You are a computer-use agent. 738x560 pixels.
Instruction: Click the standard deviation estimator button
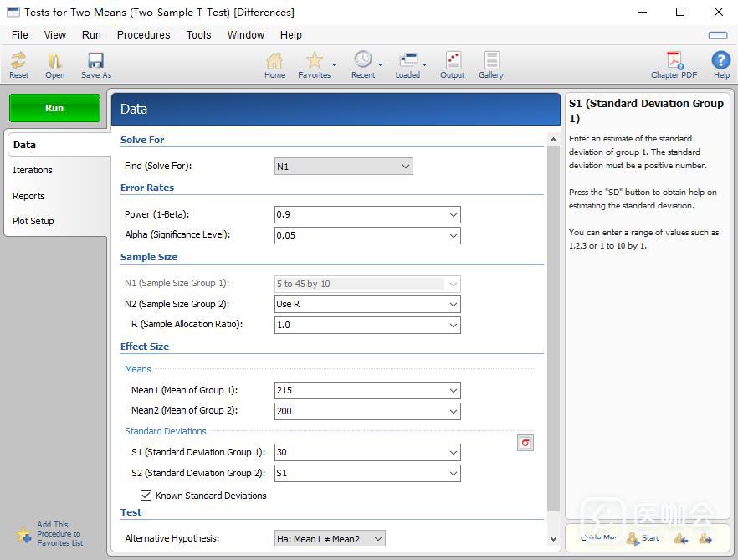pos(525,443)
